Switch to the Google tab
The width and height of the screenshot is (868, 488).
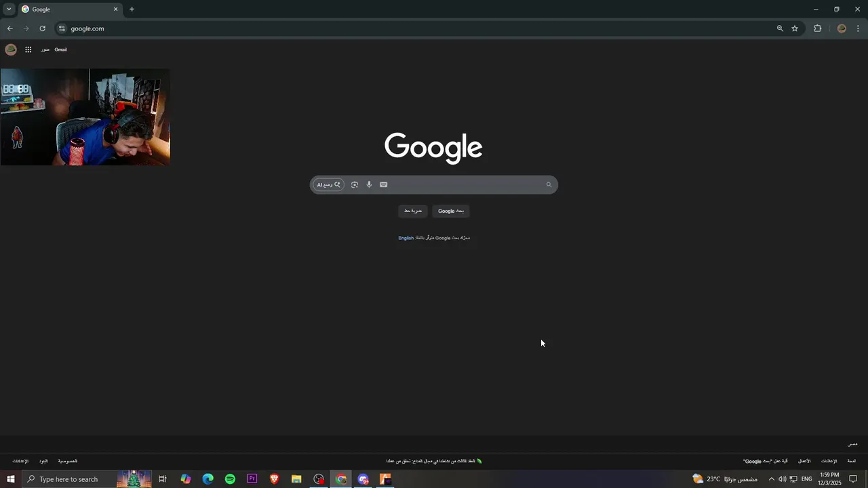69,9
